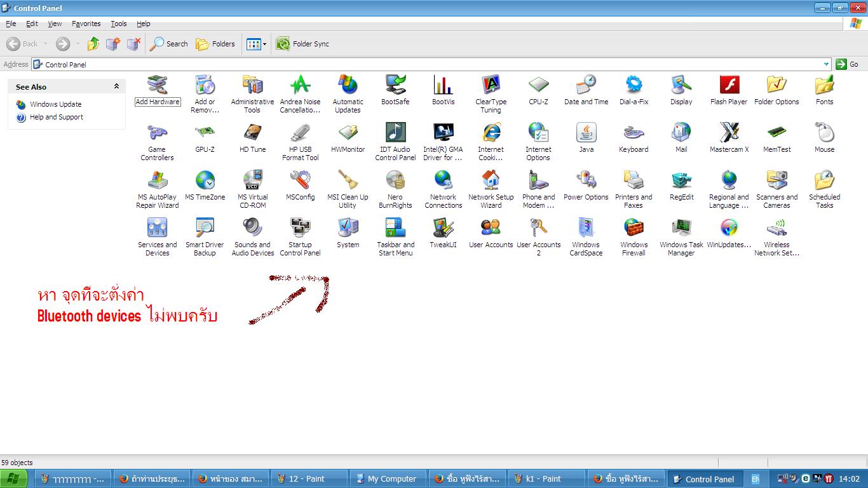Open Administrative Tools
This screenshot has height=488, width=868.
pyautogui.click(x=252, y=95)
